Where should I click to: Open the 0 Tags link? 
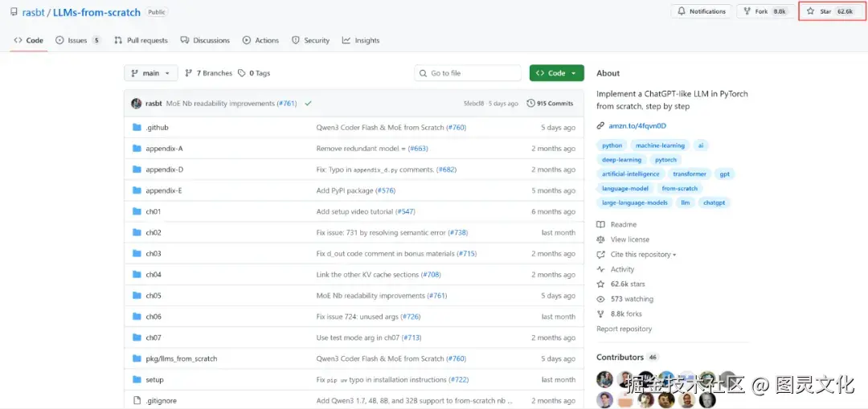254,73
